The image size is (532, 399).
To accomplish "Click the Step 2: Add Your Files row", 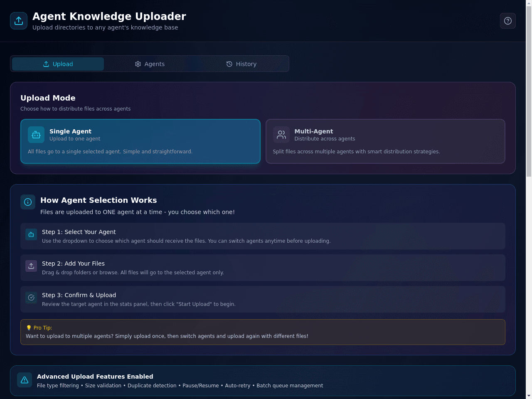I will (263, 268).
